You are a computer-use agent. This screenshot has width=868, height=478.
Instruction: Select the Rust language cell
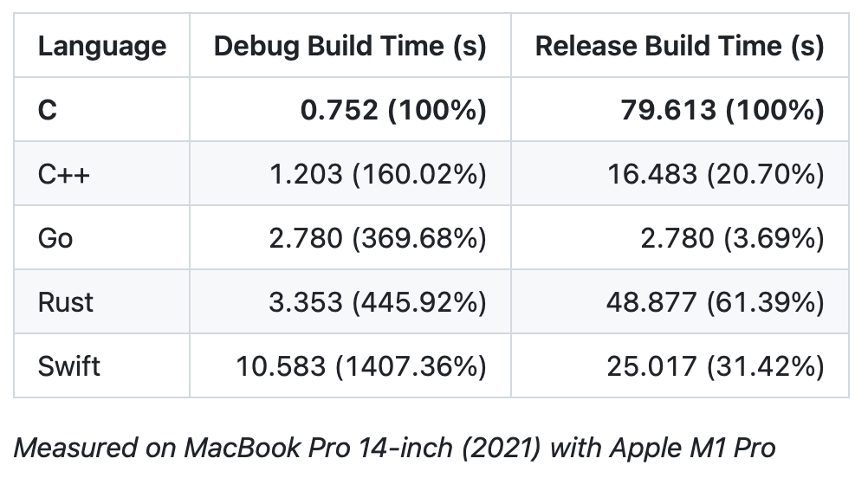[x=66, y=302]
